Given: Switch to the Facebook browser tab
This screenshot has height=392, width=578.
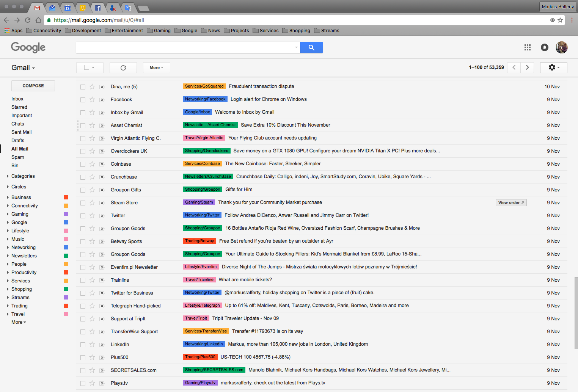Looking at the screenshot, I should point(98,8).
